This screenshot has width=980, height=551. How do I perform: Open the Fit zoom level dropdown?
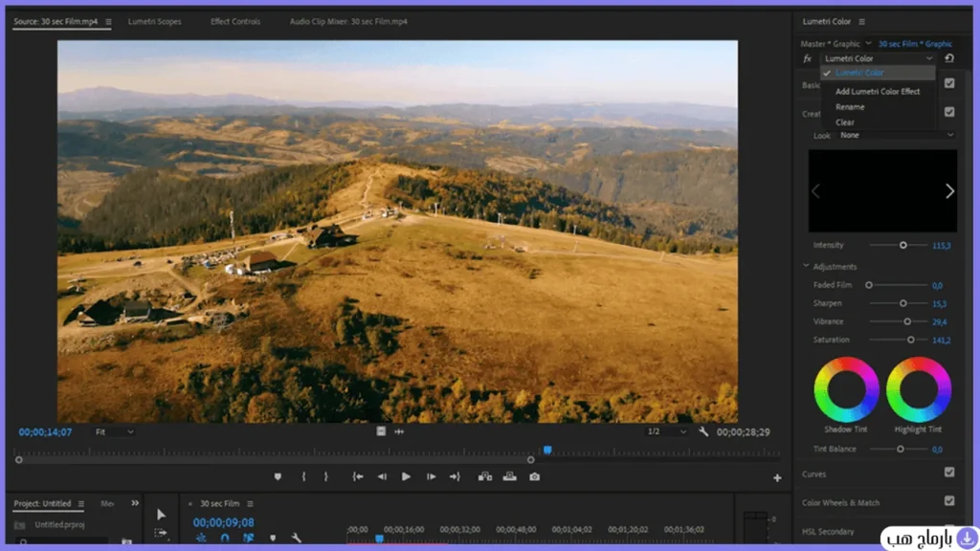(115, 431)
